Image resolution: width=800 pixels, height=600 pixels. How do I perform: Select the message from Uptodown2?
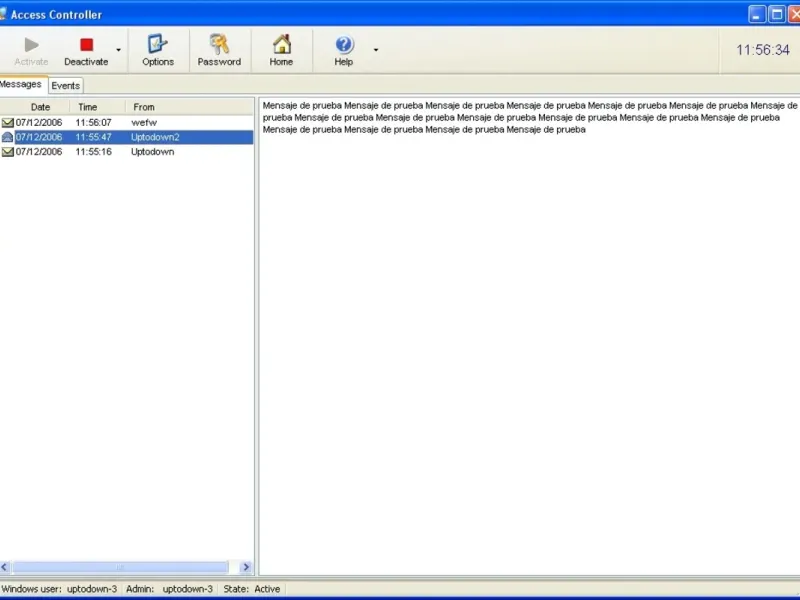coord(127,137)
